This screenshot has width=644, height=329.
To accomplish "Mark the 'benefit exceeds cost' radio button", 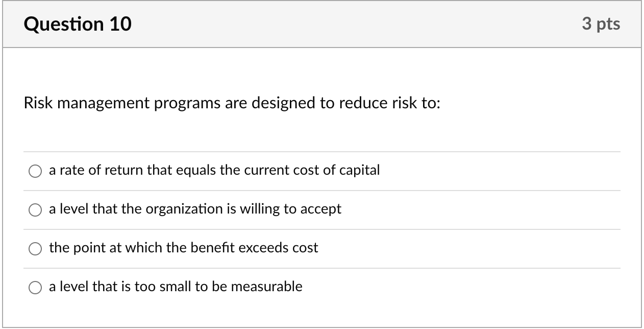I will click(35, 249).
